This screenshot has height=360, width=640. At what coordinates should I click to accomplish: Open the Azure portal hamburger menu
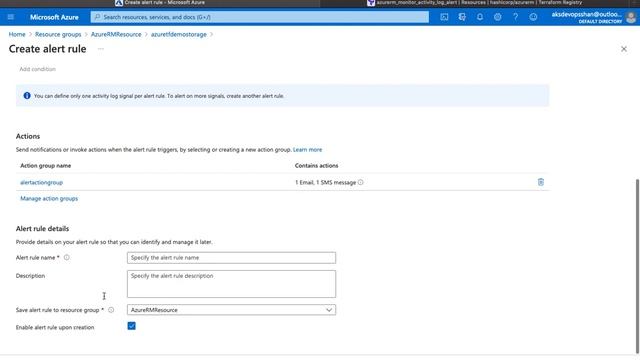11,17
